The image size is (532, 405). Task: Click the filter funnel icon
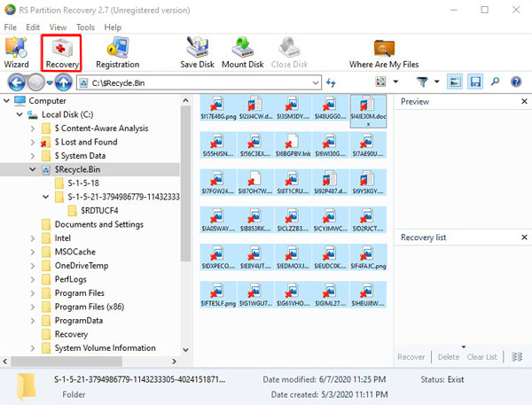click(422, 82)
